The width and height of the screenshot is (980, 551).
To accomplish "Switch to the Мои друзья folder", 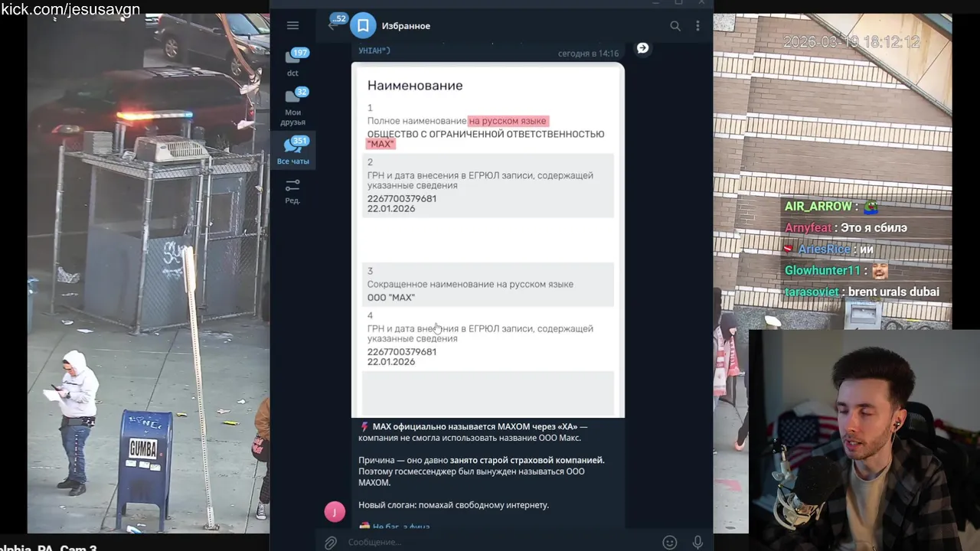I will pos(292,106).
